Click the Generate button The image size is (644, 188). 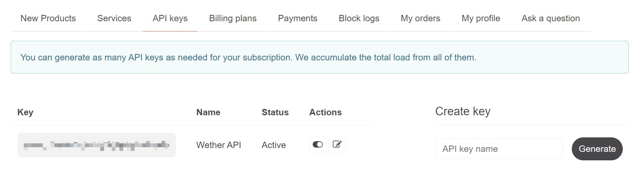[597, 149]
